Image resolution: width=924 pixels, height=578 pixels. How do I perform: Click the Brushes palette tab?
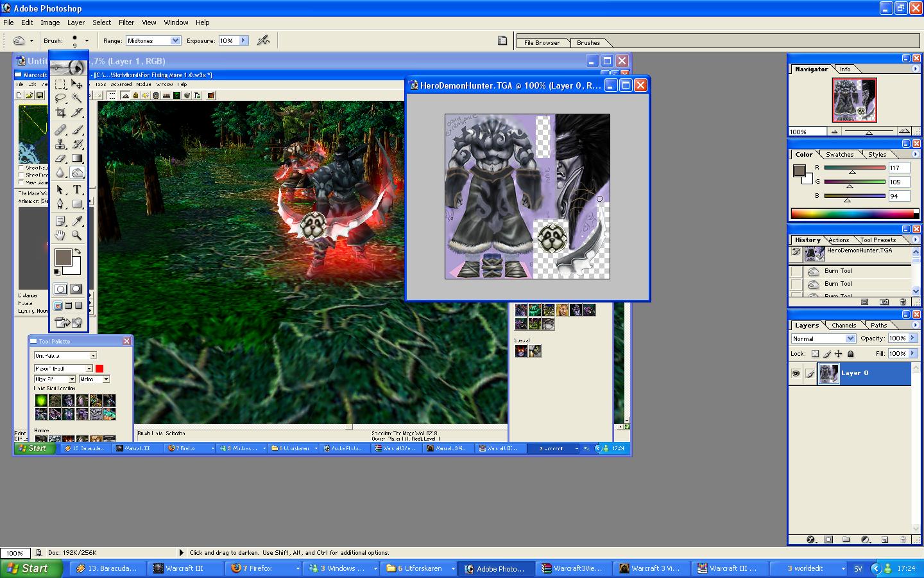[588, 43]
